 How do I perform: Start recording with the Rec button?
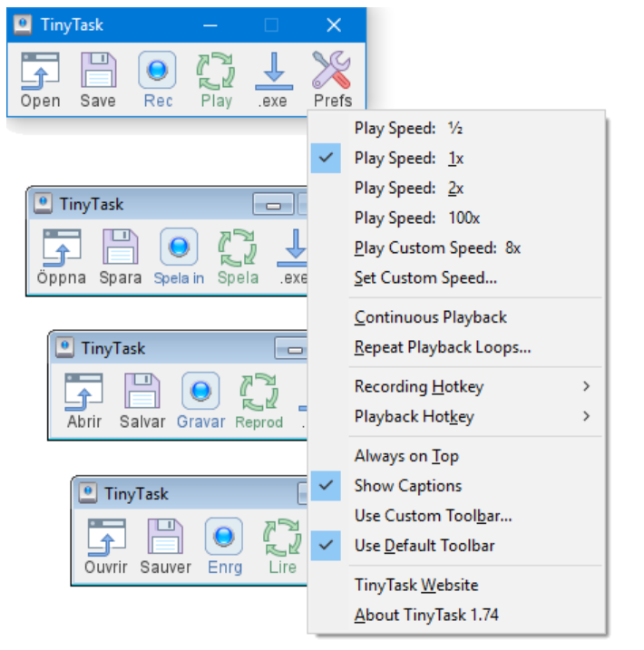click(157, 70)
